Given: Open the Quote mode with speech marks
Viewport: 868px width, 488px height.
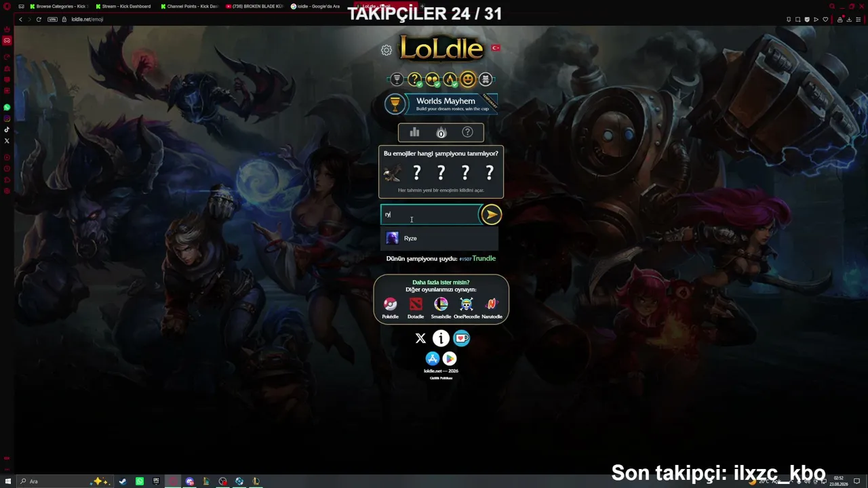Looking at the screenshot, I should click(432, 80).
